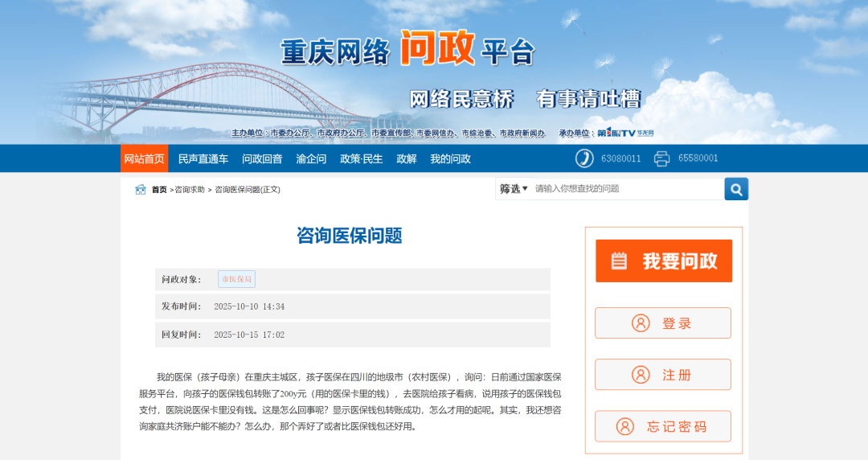Click the fax printer icon beside 65580001
The width and height of the screenshot is (868, 460).
pyautogui.click(x=661, y=158)
